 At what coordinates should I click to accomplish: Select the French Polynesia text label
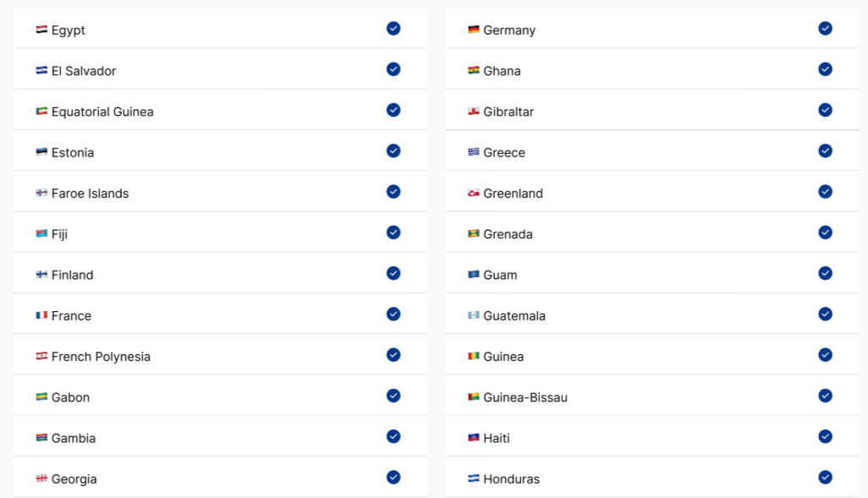[x=101, y=357]
